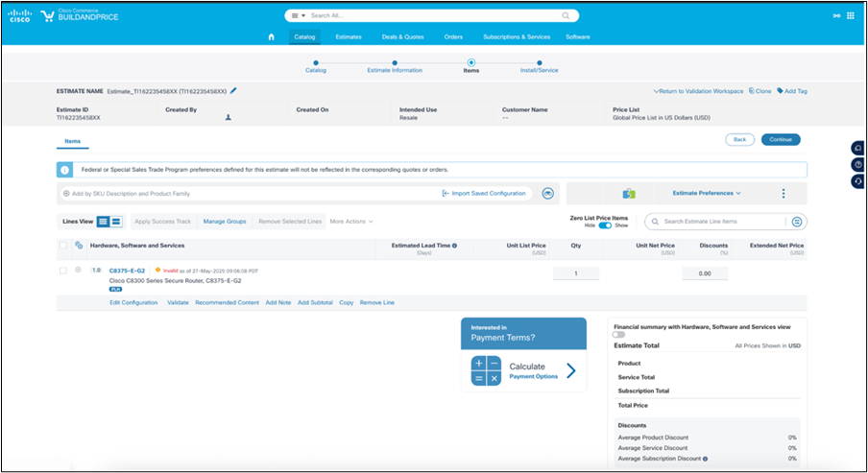Click the blue-green puzzle icon
Screen dimensions: 868x473
tap(629, 194)
